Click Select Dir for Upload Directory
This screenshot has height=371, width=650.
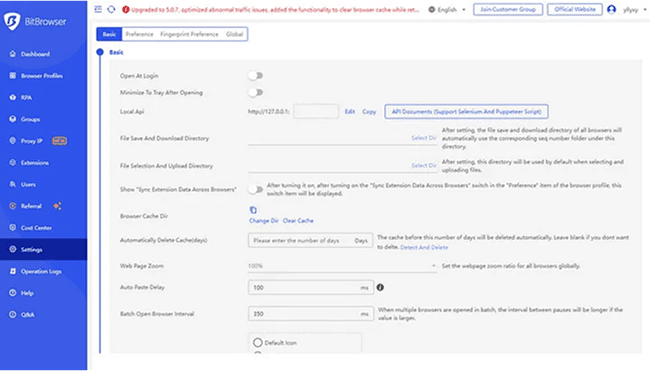tap(424, 165)
